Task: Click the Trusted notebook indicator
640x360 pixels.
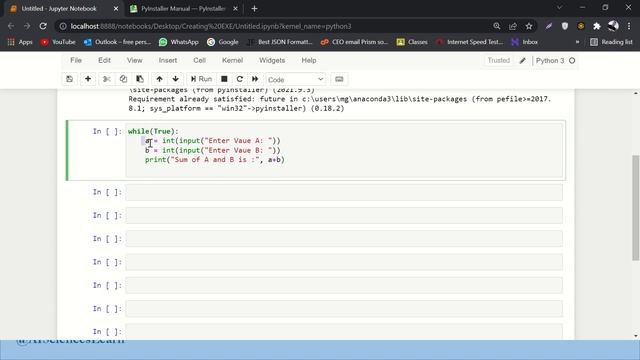Action: pos(498,60)
